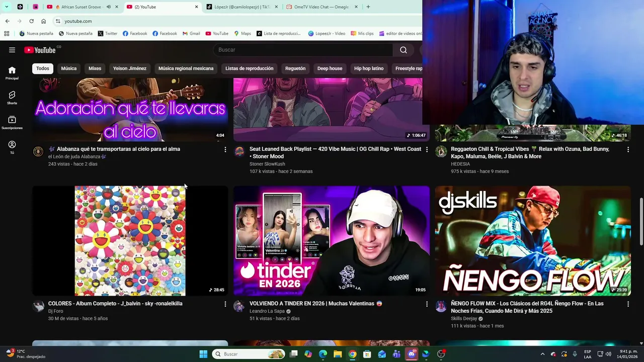Open Microsoft Edge from the taskbar
Viewport: 644px width, 362px height.
tap(323, 354)
